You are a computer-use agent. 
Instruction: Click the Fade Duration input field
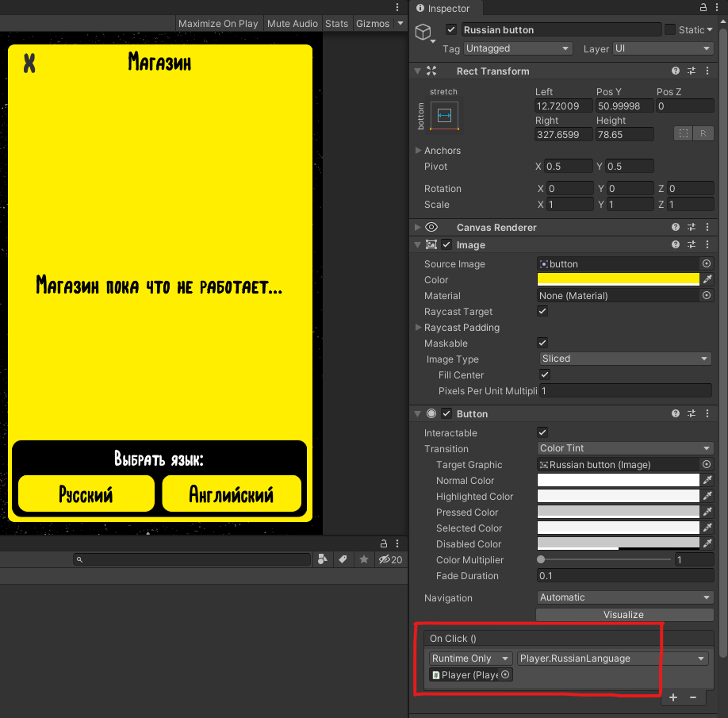[x=624, y=576]
